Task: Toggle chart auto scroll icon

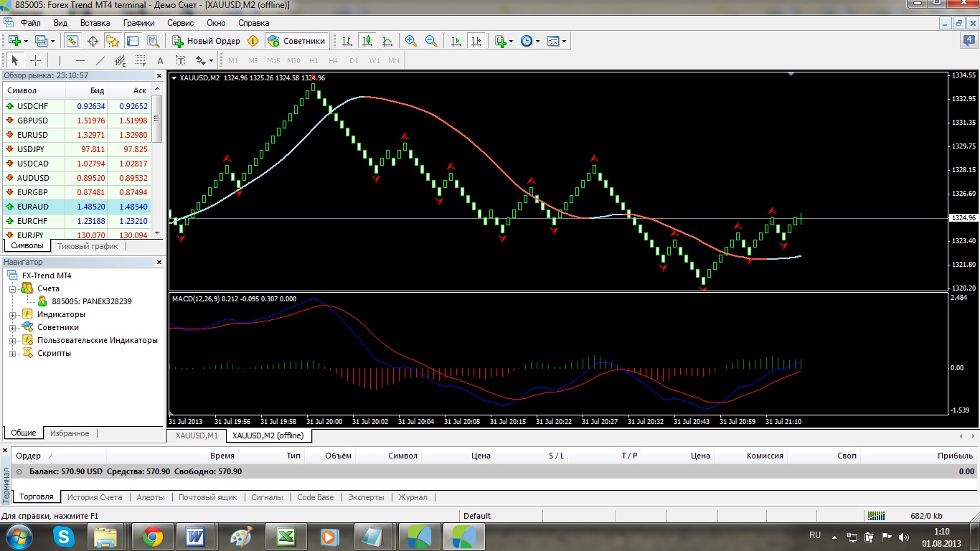Action: point(456,41)
